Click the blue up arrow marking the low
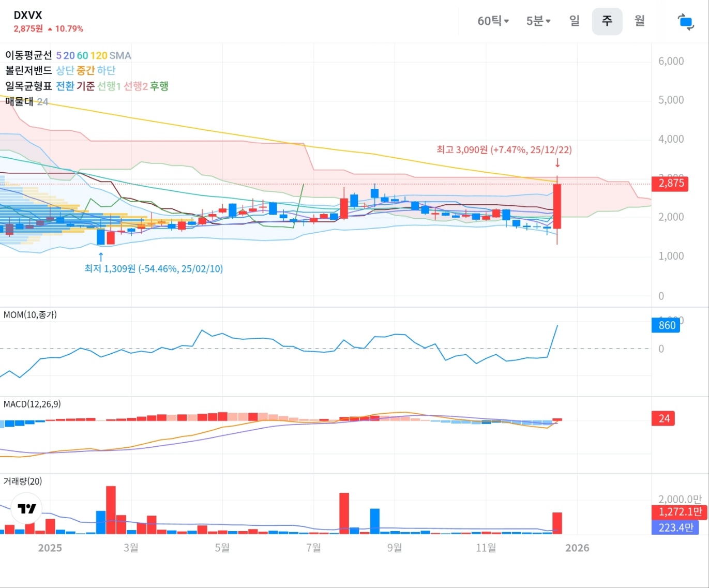The width and height of the screenshot is (709, 588). (101, 257)
